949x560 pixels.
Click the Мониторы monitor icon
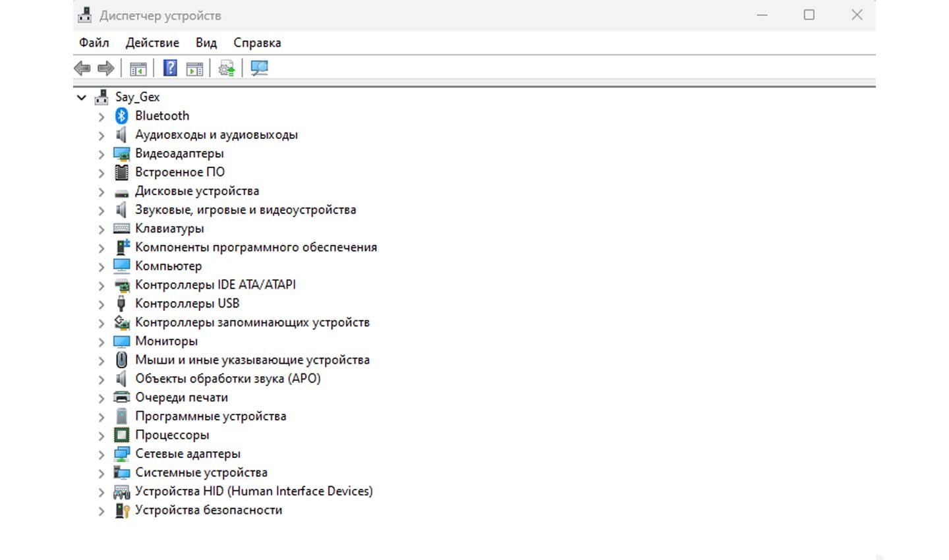(x=121, y=341)
